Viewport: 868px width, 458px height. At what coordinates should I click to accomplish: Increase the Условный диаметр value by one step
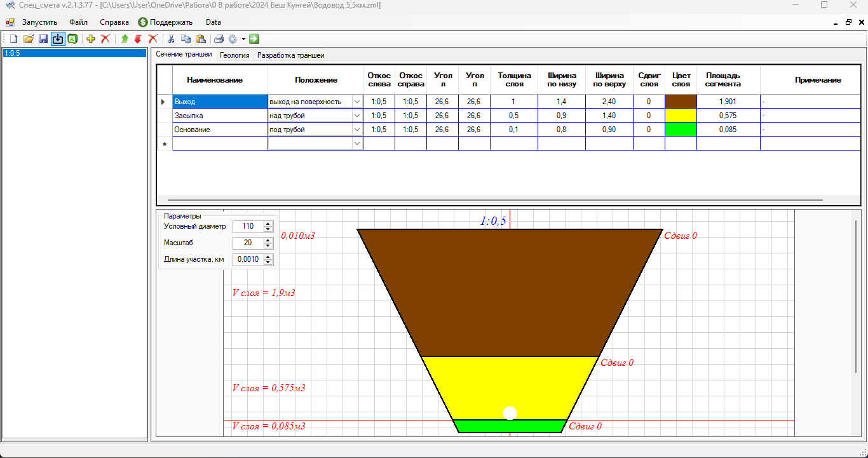(x=268, y=224)
